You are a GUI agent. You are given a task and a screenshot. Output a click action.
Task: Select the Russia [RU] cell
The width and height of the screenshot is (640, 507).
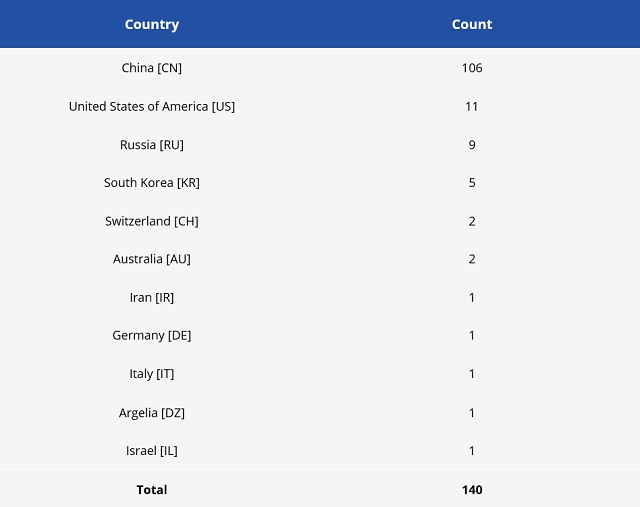(152, 145)
